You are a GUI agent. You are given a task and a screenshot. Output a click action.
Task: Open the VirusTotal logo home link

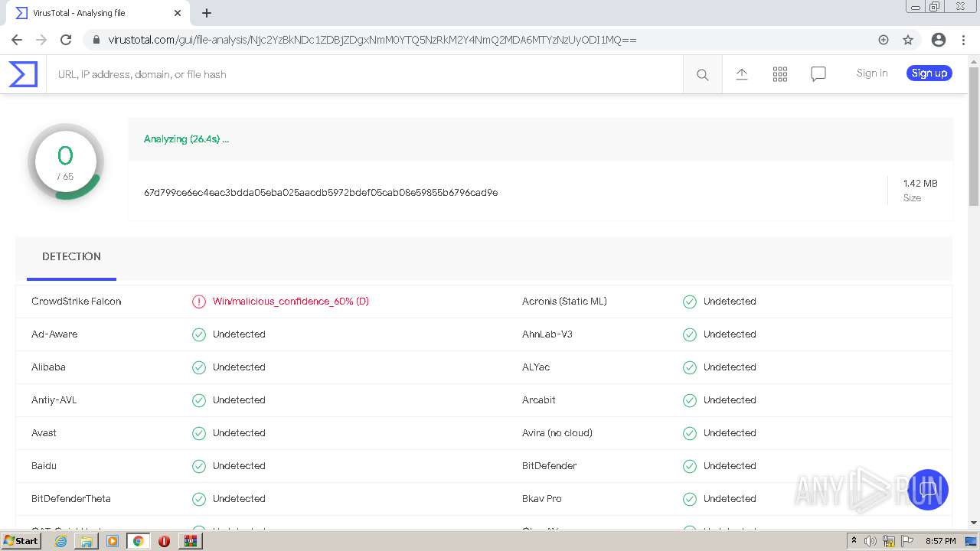tap(23, 74)
